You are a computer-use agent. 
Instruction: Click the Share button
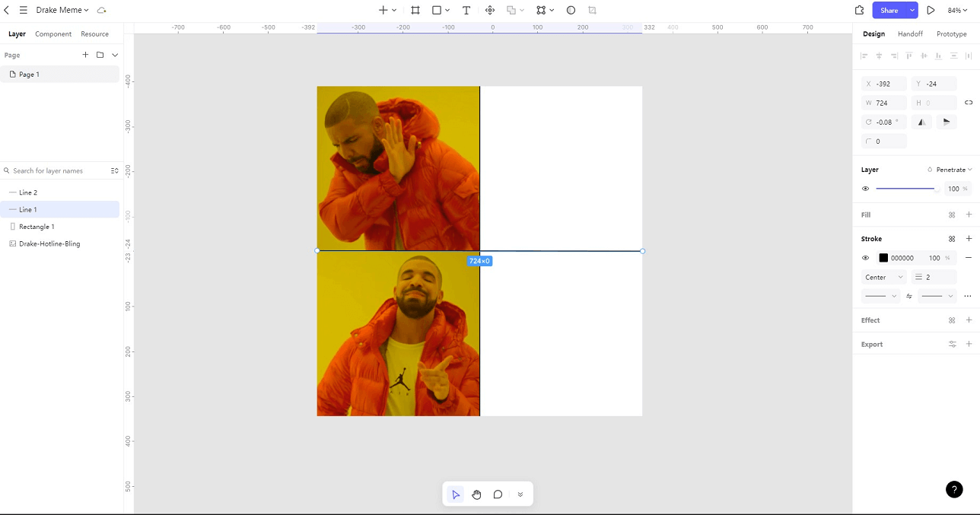click(889, 11)
